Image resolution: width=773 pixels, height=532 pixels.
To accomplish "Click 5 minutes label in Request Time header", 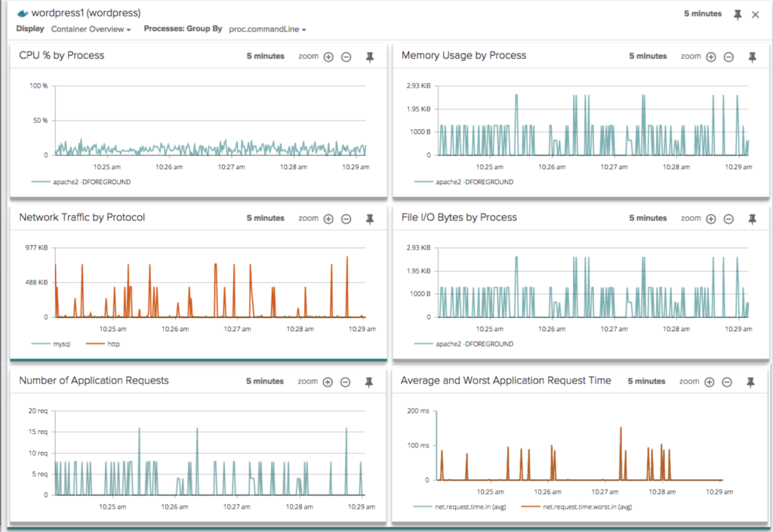I will (x=646, y=381).
